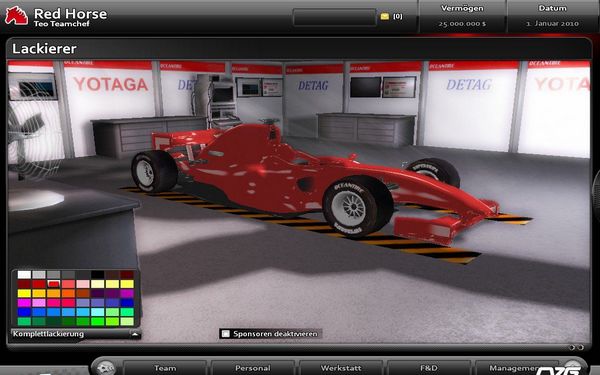
Task: Pick the white paint swatch
Action: (24, 274)
